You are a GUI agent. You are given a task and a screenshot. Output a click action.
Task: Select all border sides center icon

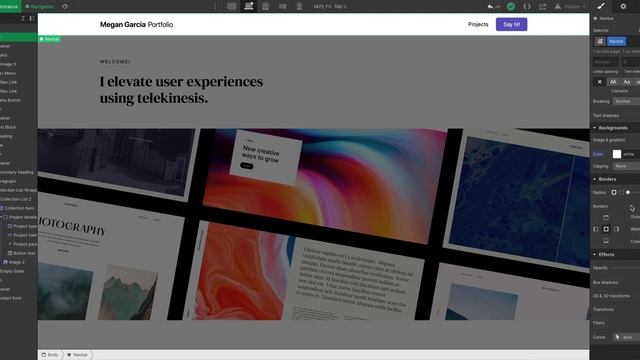(x=606, y=229)
